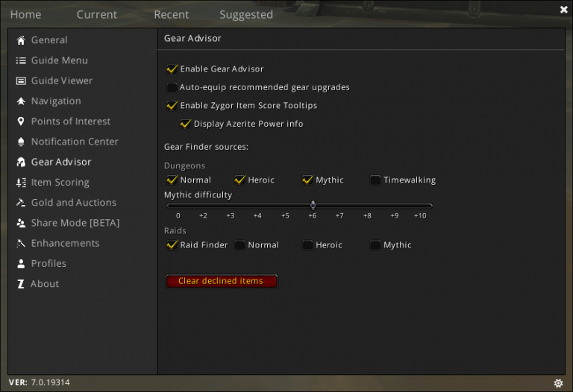573x392 pixels.
Task: Click the Guide Viewer window icon
Action: coord(21,80)
